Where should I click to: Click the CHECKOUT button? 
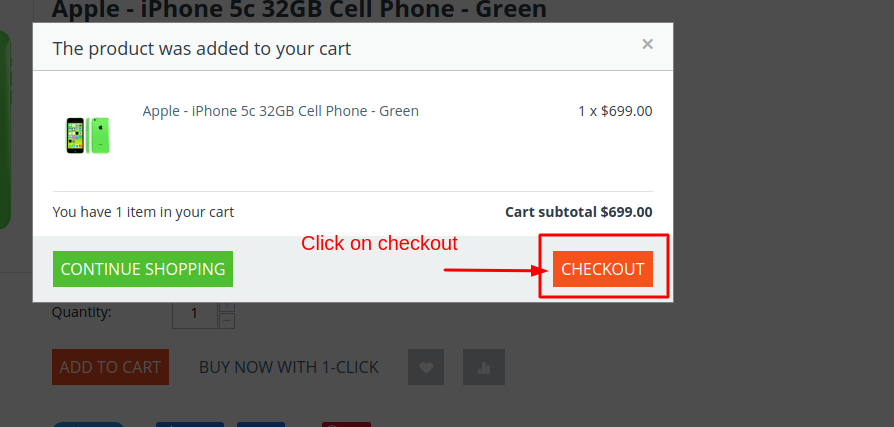(602, 269)
